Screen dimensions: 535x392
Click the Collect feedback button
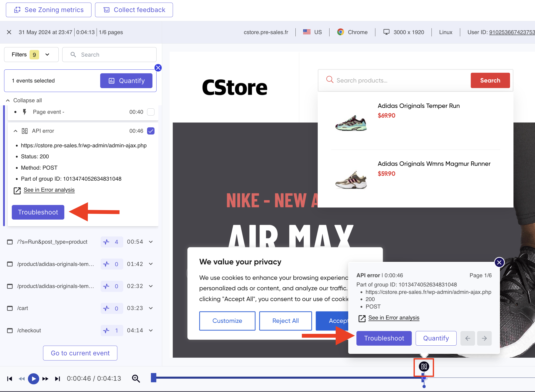(134, 10)
